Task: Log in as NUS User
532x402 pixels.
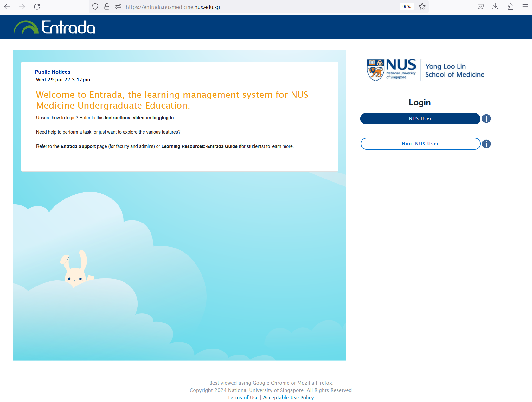Action: tap(420, 119)
